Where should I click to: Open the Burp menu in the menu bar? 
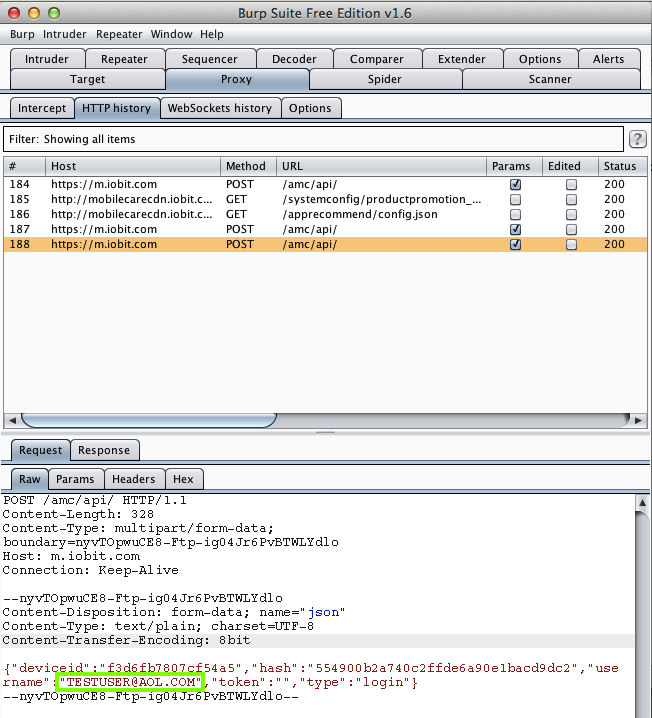pyautogui.click(x=22, y=34)
